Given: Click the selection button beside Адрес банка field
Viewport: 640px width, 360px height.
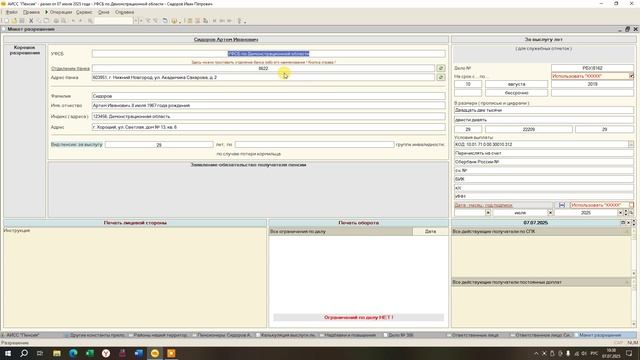Looking at the screenshot, I should point(441,77).
